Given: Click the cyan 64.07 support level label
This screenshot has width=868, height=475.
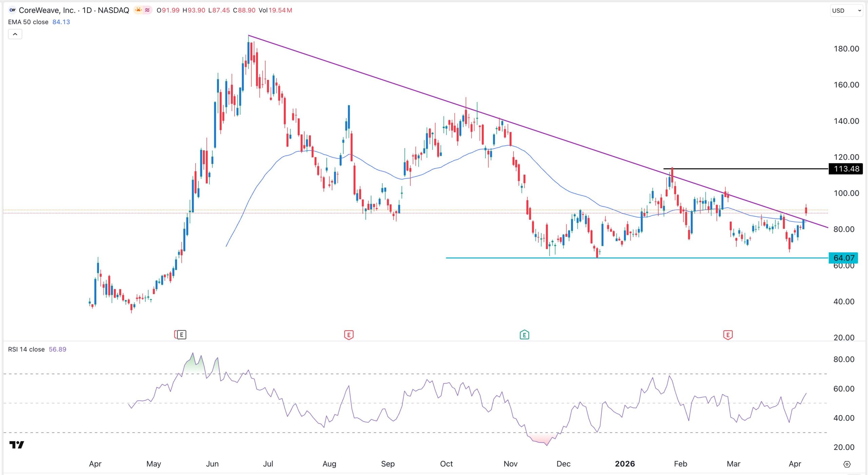Looking at the screenshot, I should click(x=844, y=257).
